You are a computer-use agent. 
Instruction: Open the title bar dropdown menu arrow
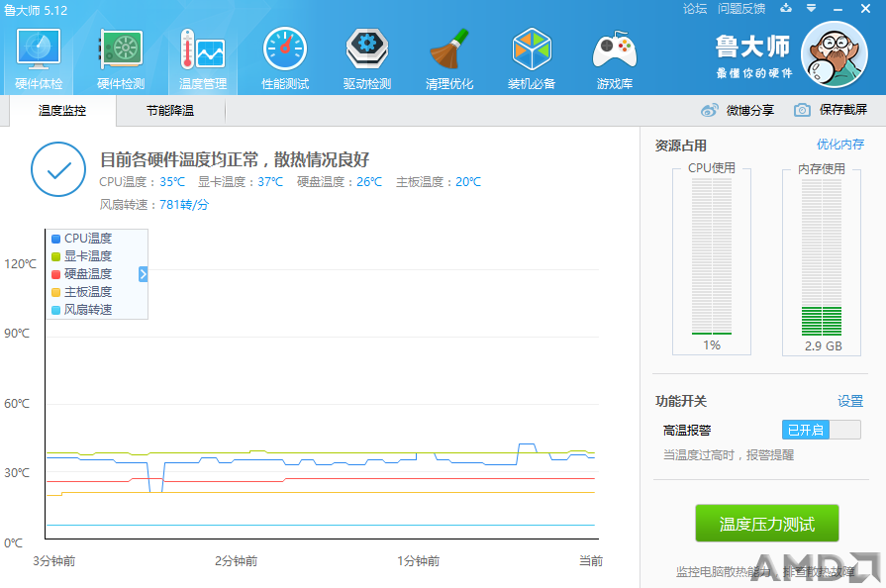(x=811, y=8)
